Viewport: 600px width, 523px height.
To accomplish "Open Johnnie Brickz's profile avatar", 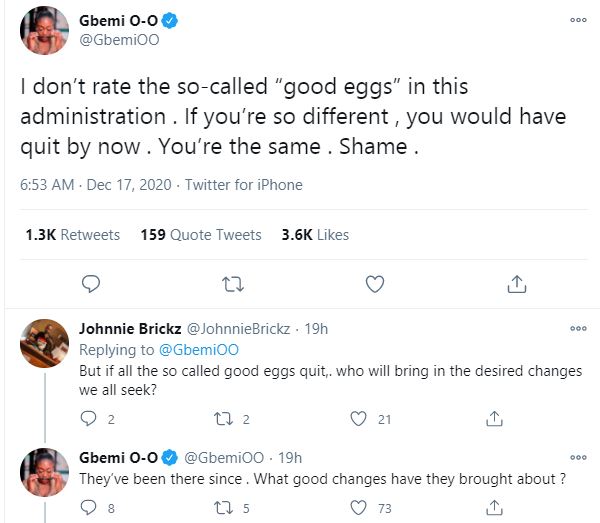I will click(x=45, y=342).
